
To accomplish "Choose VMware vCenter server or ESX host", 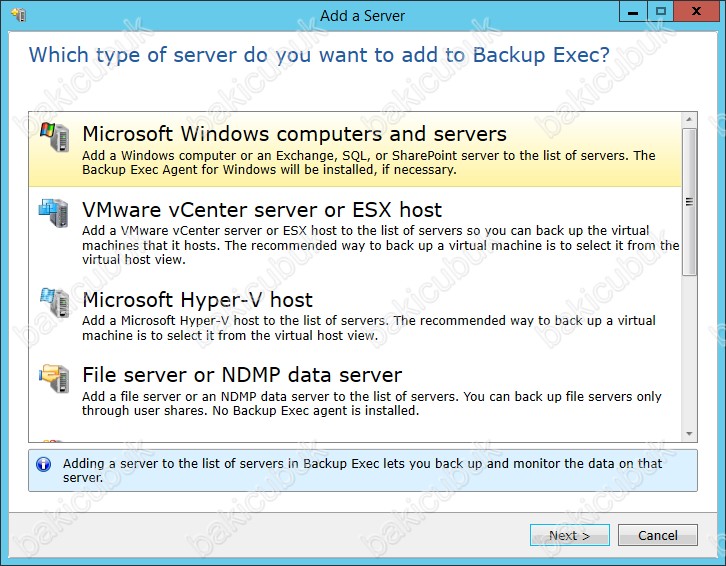I will pyautogui.click(x=262, y=210).
